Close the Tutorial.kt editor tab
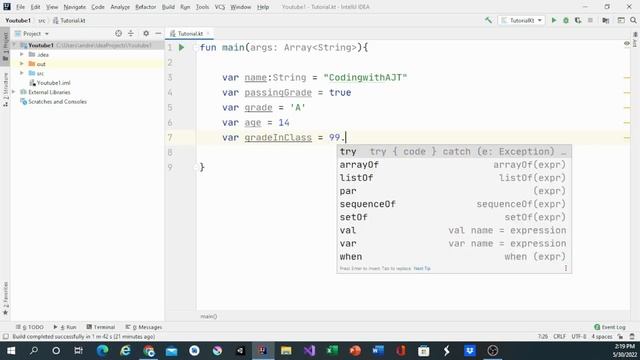640x360 pixels. click(x=208, y=33)
